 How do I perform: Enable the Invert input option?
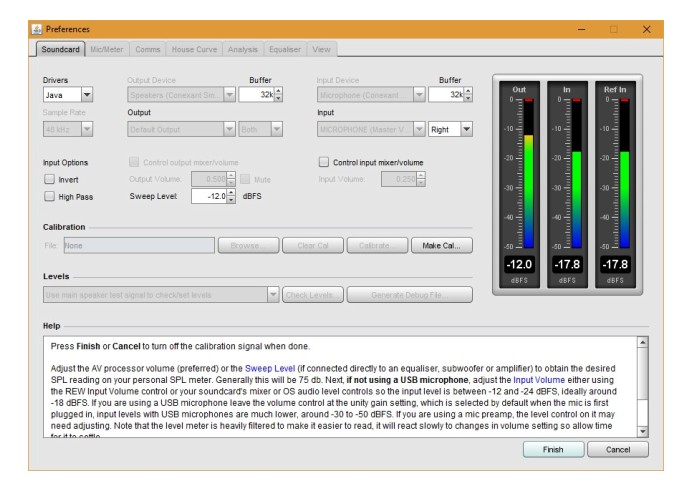pyautogui.click(x=49, y=179)
